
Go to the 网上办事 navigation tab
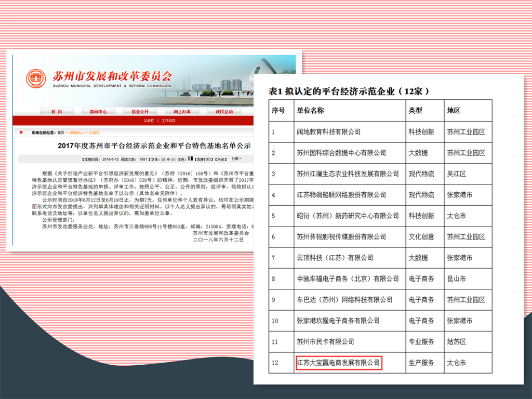tap(182, 112)
